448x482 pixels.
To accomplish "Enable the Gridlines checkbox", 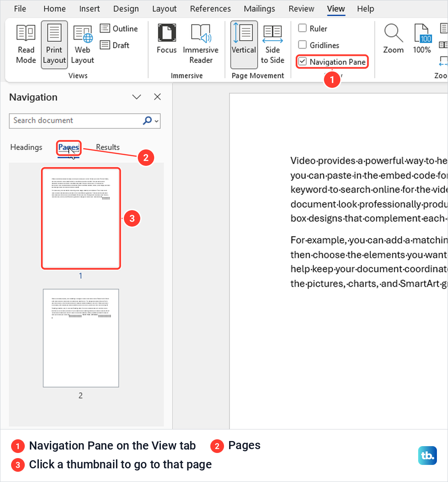I will pos(303,45).
